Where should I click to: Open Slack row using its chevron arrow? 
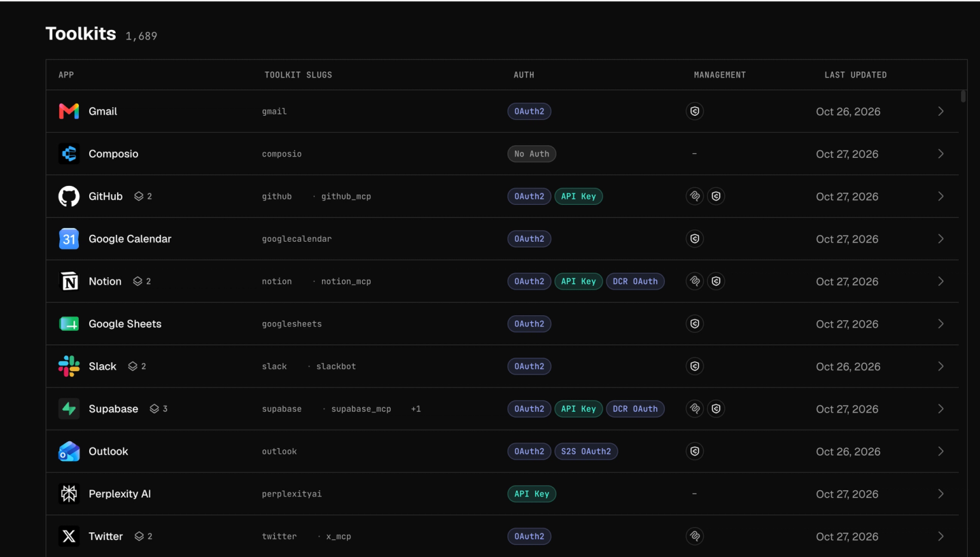(x=941, y=366)
